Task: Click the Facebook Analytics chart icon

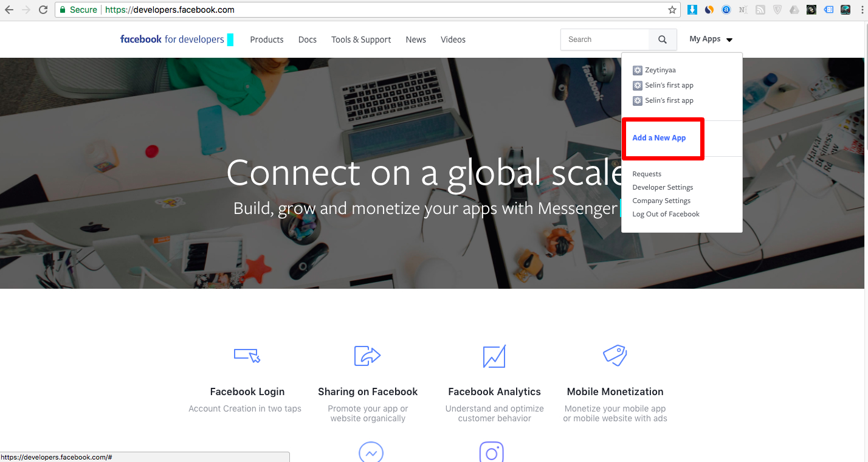Action: tap(494, 356)
